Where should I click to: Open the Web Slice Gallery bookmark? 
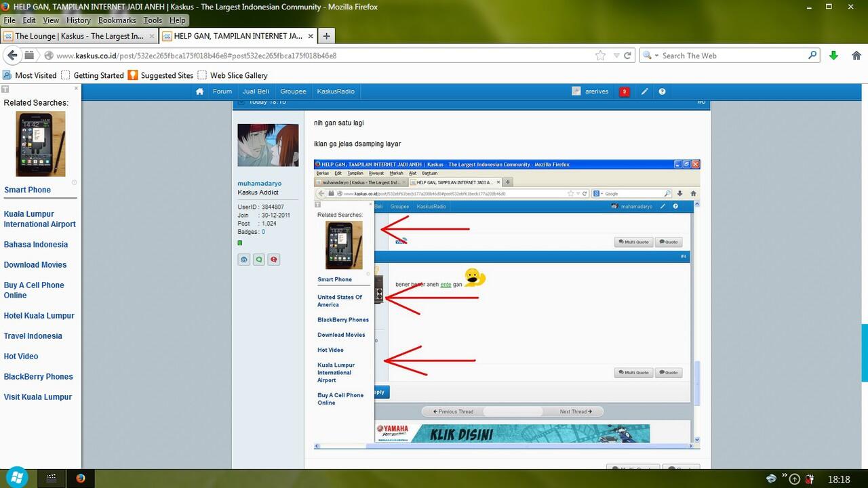coord(233,75)
